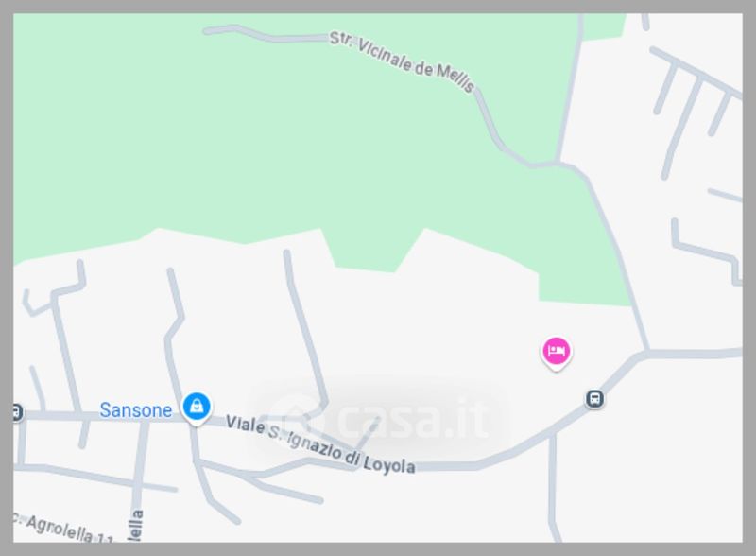Screen dimensions: 756x556
Task: Open the Sansone place label
Action: [x=135, y=410]
